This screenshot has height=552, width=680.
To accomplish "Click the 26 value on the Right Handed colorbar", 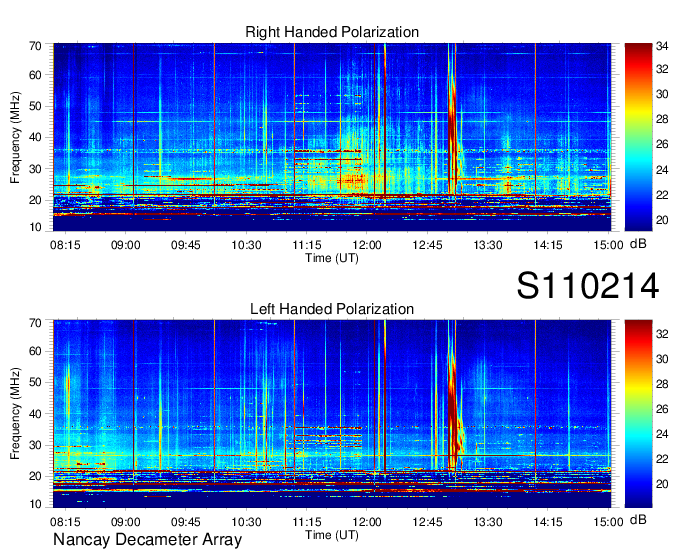I will (x=662, y=144).
